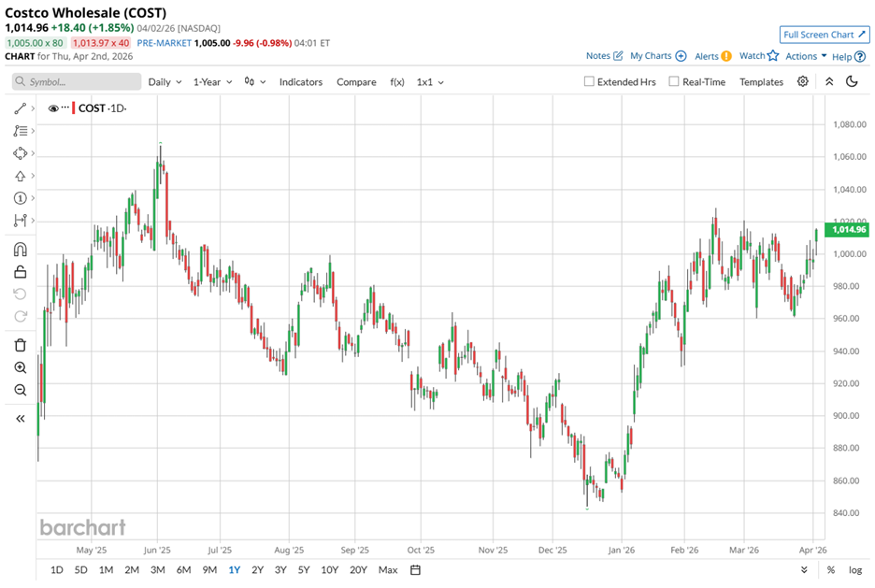Open the 1-Year period dropdown
The height and width of the screenshot is (588, 875).
click(x=212, y=82)
